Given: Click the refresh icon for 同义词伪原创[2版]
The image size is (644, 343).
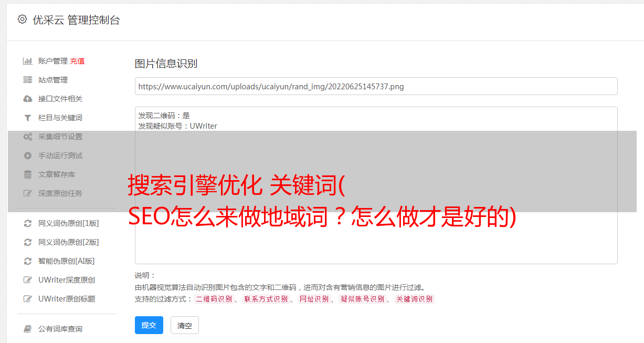Looking at the screenshot, I should (28, 242).
